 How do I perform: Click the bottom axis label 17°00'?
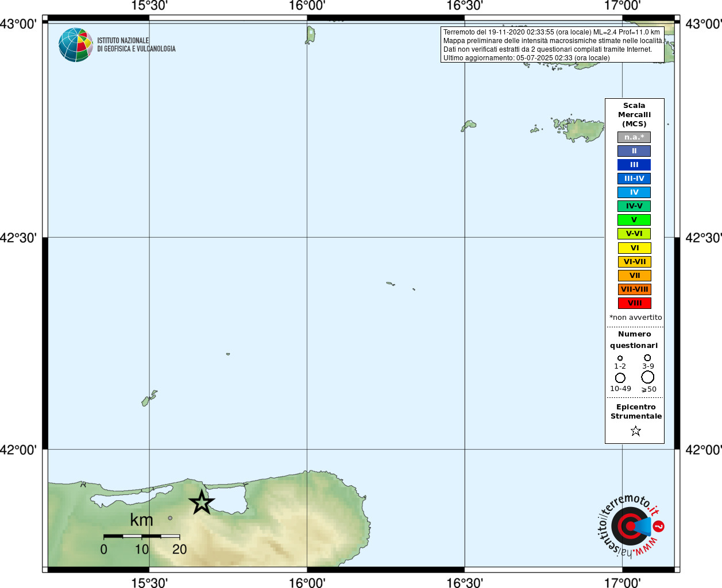point(623,582)
